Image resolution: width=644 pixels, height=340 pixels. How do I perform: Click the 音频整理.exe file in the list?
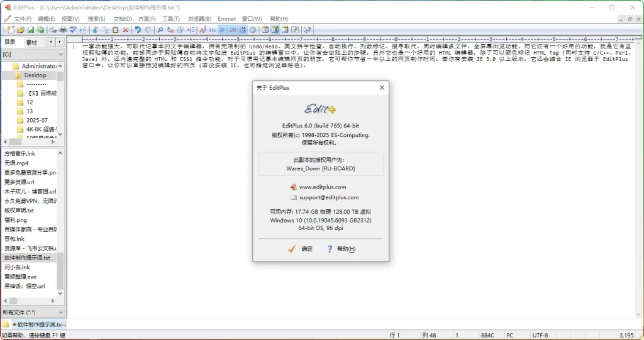pos(21,277)
